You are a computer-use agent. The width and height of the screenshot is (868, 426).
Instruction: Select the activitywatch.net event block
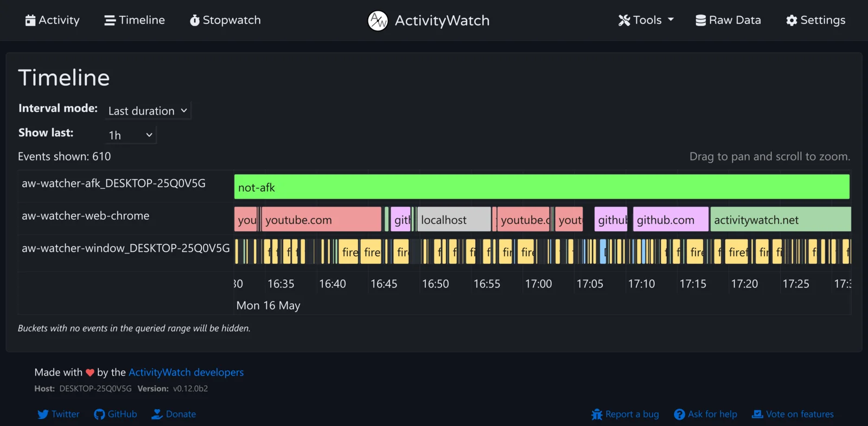(x=781, y=219)
